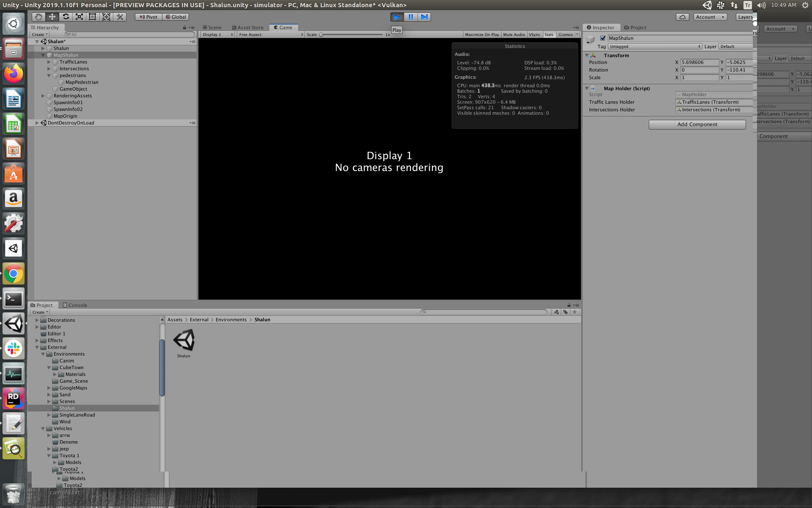
Task: Select the Rotate tool
Action: [66, 17]
